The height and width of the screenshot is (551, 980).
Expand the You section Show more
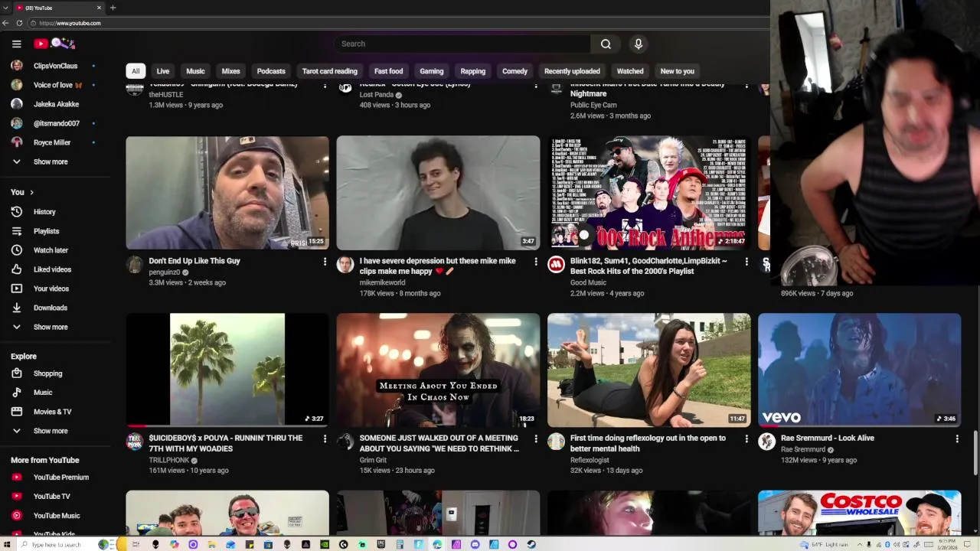(x=51, y=328)
